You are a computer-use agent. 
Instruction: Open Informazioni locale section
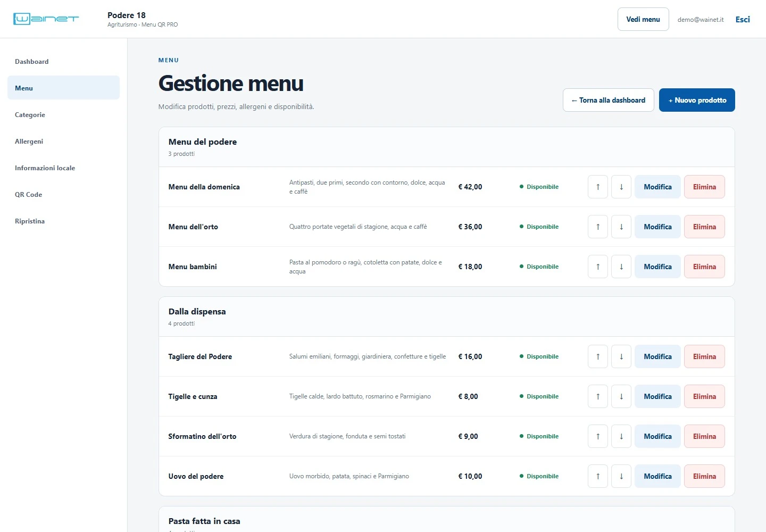coord(63,168)
